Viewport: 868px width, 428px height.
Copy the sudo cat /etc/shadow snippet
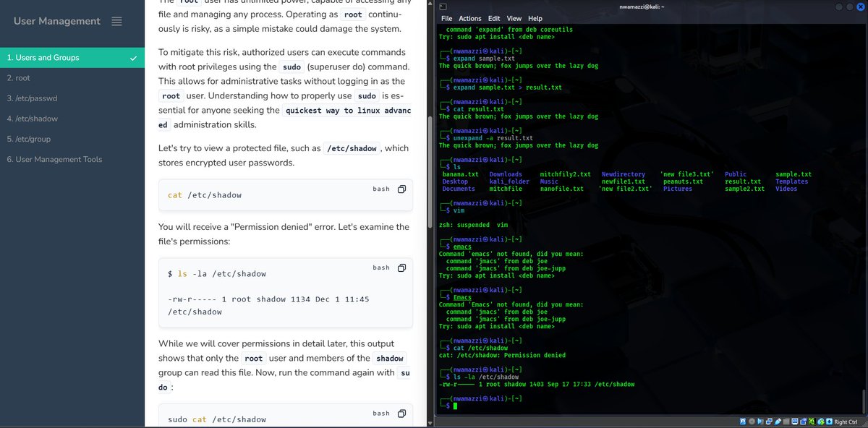pyautogui.click(x=401, y=413)
